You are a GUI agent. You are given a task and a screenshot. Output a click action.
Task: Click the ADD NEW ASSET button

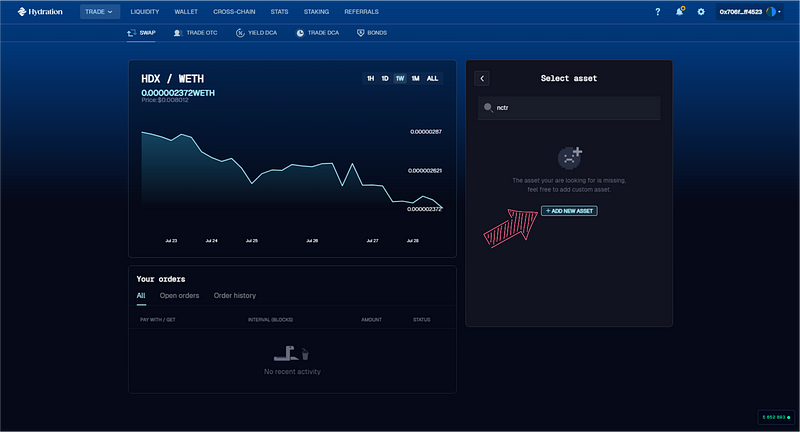click(x=569, y=211)
